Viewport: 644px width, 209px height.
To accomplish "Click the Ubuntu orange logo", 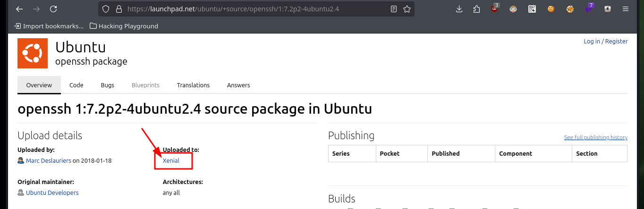I will 33,53.
